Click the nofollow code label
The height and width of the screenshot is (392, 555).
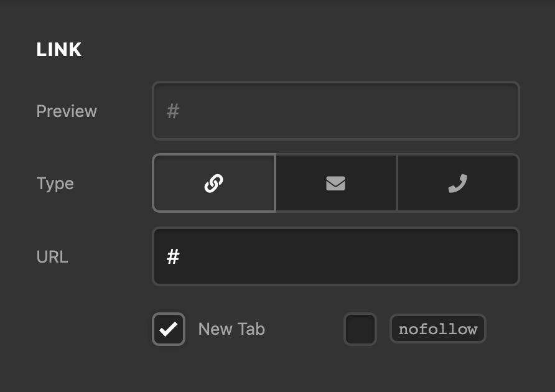[438, 329]
